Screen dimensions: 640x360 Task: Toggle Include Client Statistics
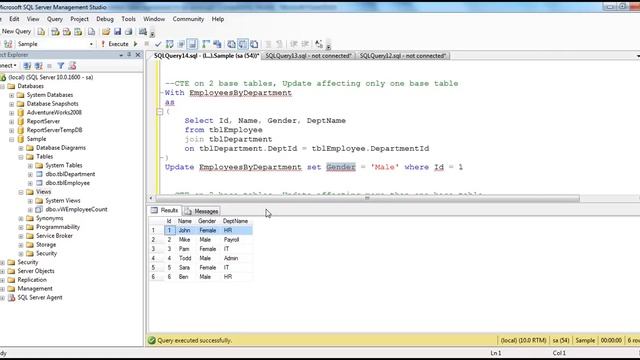tap(217, 44)
